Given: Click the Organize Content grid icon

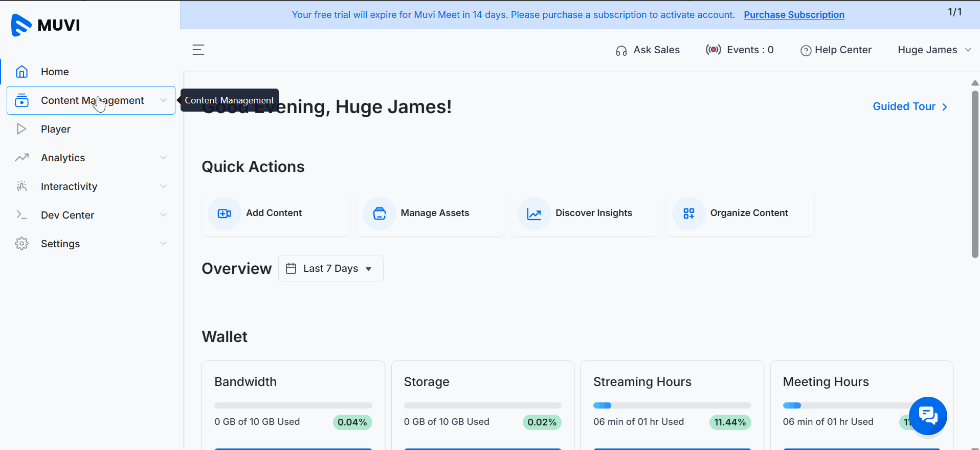Looking at the screenshot, I should (x=688, y=213).
